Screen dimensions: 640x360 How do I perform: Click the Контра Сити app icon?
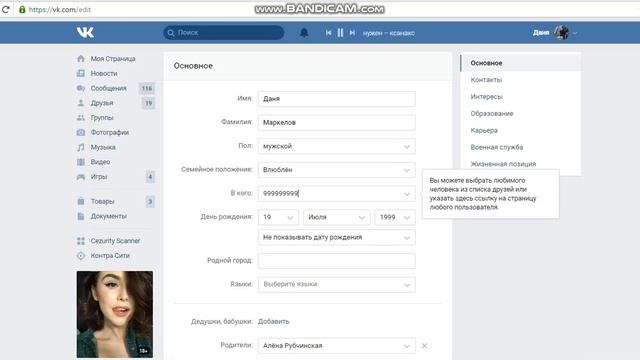pyautogui.click(x=81, y=256)
